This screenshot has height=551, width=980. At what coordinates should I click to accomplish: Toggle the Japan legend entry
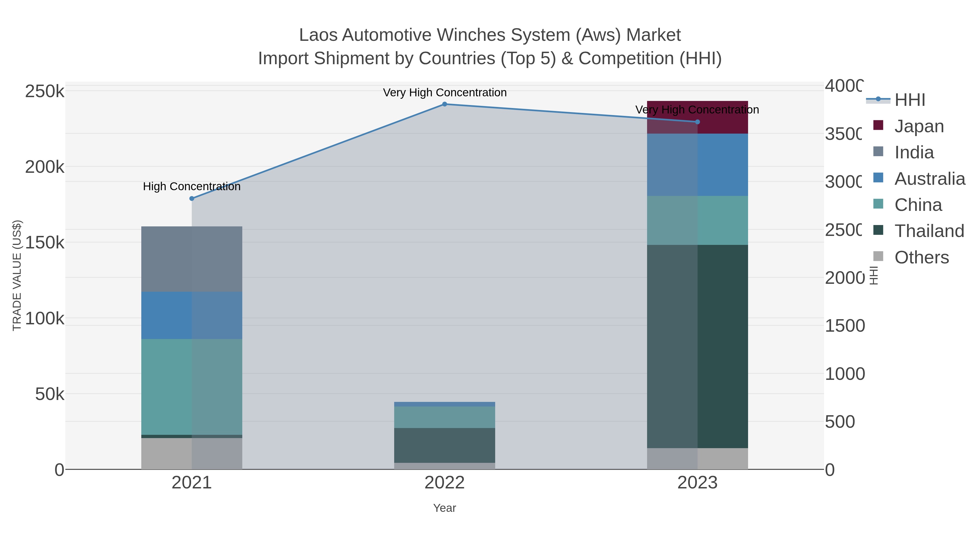908,126
